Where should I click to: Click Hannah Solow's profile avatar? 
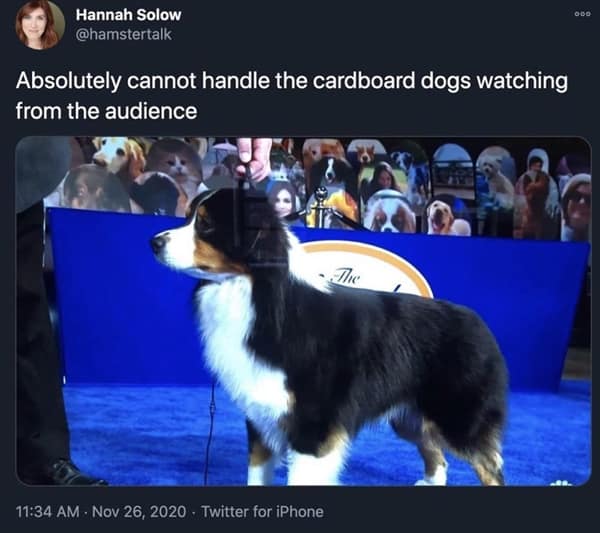point(40,25)
